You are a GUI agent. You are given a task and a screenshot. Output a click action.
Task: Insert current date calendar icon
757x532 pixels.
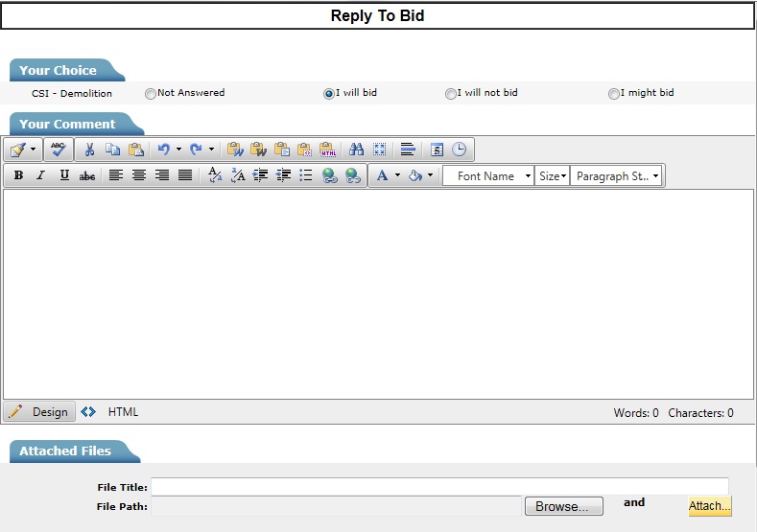(437, 150)
